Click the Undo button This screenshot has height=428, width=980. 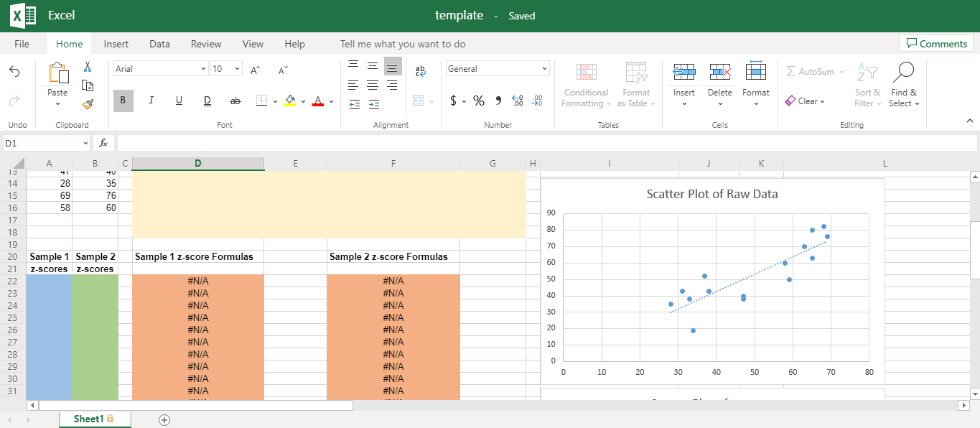coord(16,72)
